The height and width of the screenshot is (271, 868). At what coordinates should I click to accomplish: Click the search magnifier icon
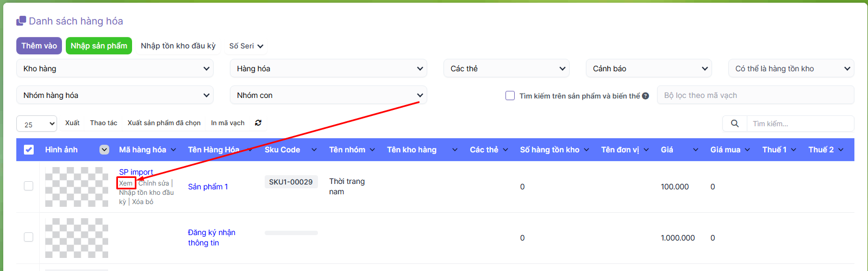tap(734, 124)
